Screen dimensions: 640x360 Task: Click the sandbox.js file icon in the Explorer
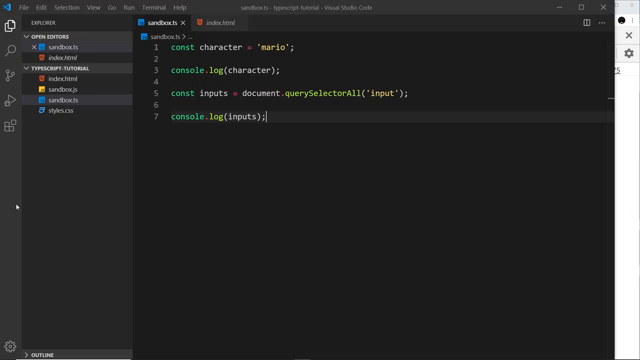coord(42,89)
